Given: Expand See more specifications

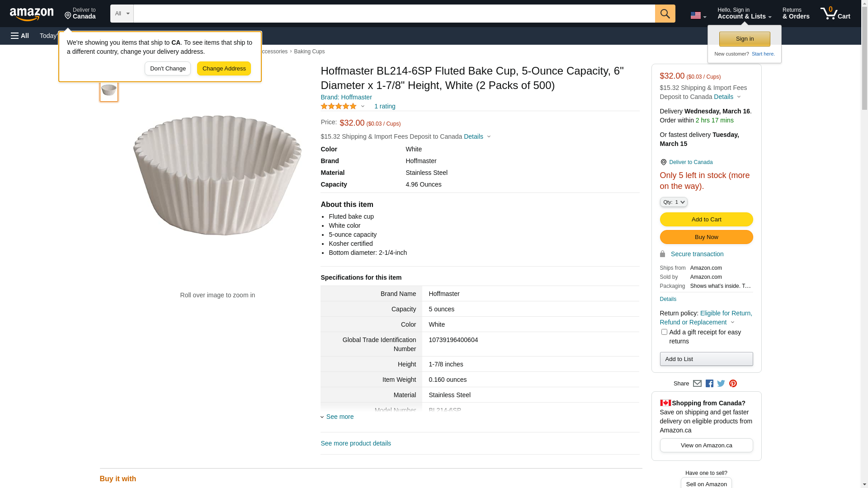Looking at the screenshot, I should [340, 417].
